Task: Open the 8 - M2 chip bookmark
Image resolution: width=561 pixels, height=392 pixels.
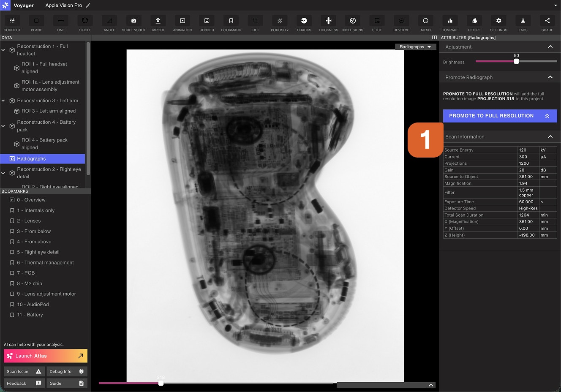Action: (x=29, y=283)
